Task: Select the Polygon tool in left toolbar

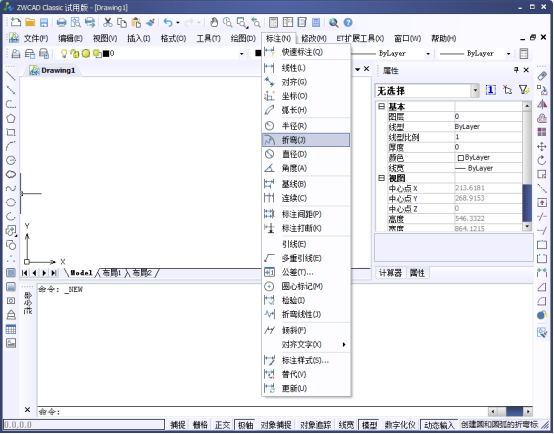Action: [x=11, y=118]
